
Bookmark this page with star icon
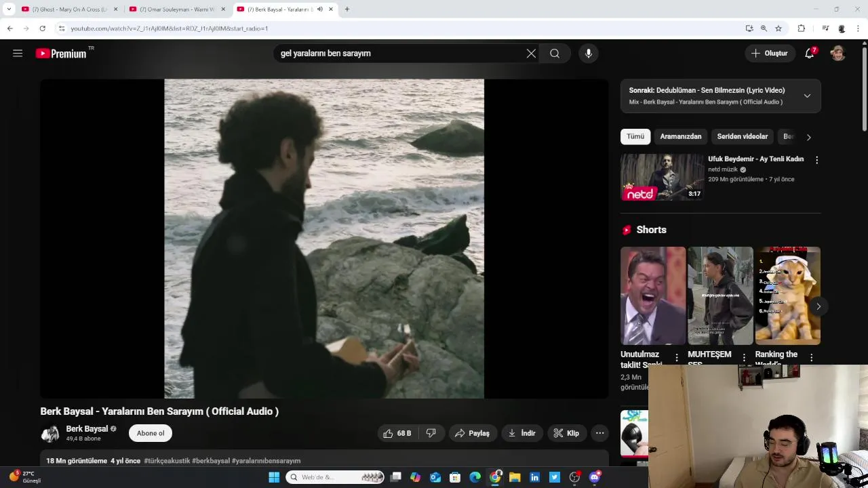tap(778, 28)
